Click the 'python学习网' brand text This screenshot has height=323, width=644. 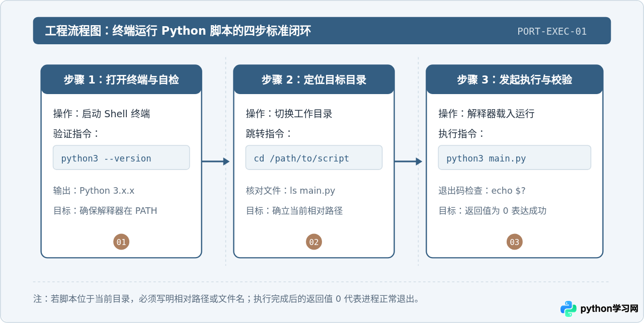(x=609, y=308)
